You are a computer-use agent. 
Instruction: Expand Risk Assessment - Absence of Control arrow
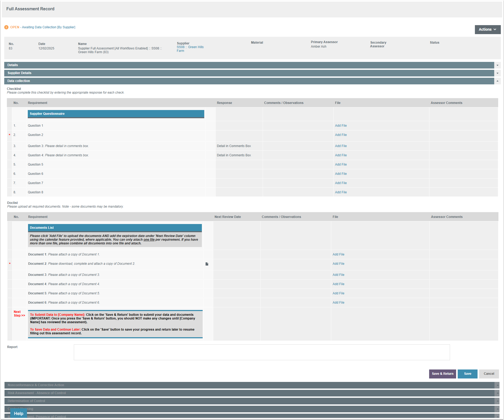point(497,393)
